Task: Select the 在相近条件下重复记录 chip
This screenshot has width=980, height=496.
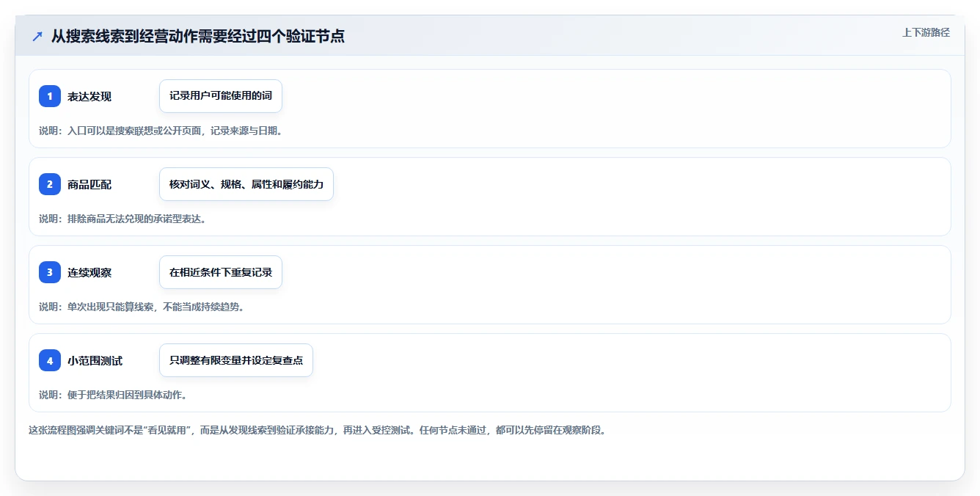Action: pyautogui.click(x=221, y=272)
